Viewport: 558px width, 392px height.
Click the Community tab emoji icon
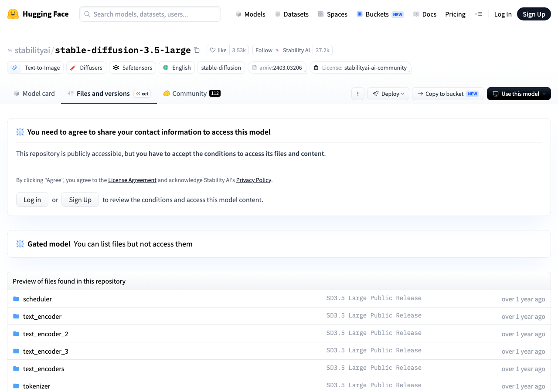pos(167,93)
